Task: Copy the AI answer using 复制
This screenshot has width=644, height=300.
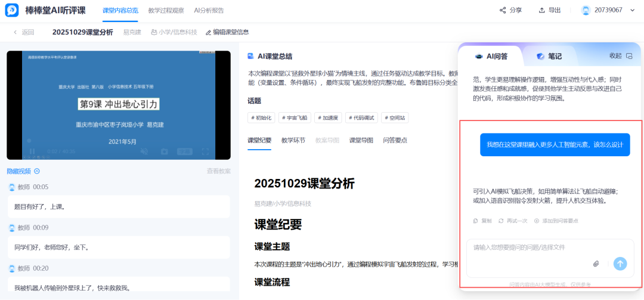Action: pyautogui.click(x=482, y=221)
